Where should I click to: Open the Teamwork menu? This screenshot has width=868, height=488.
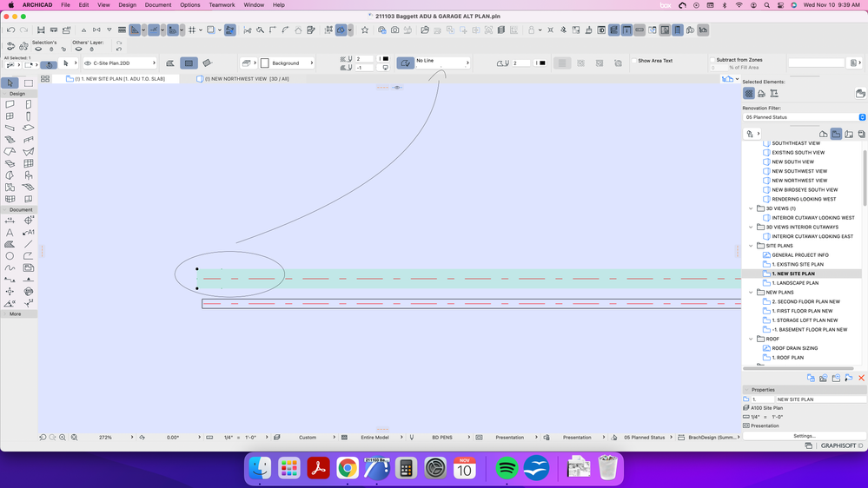(222, 5)
